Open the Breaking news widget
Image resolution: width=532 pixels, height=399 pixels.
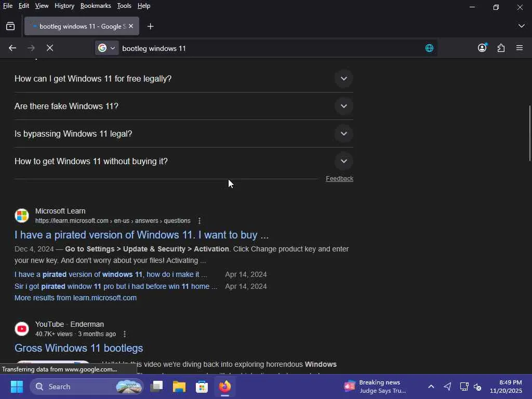point(375,387)
